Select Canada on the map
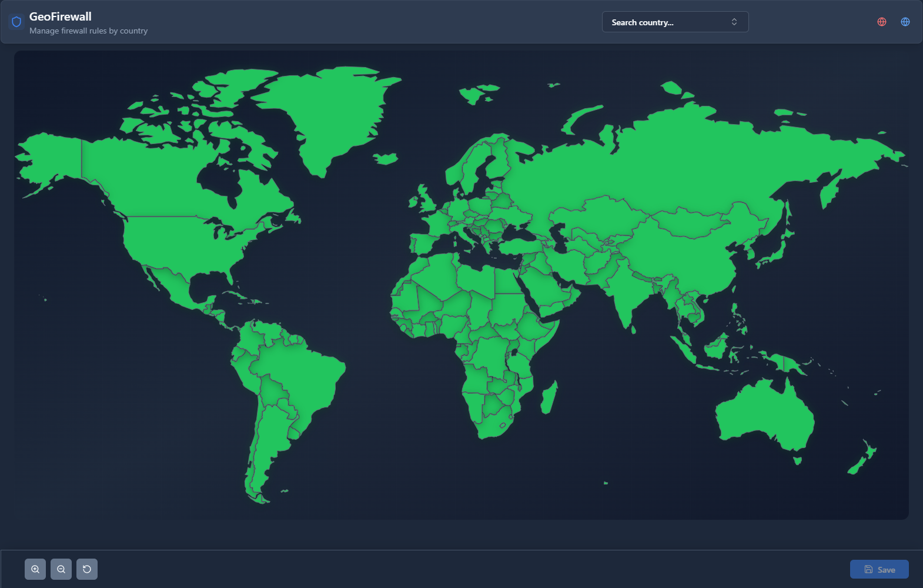Image resolution: width=923 pixels, height=588 pixels. (159, 176)
